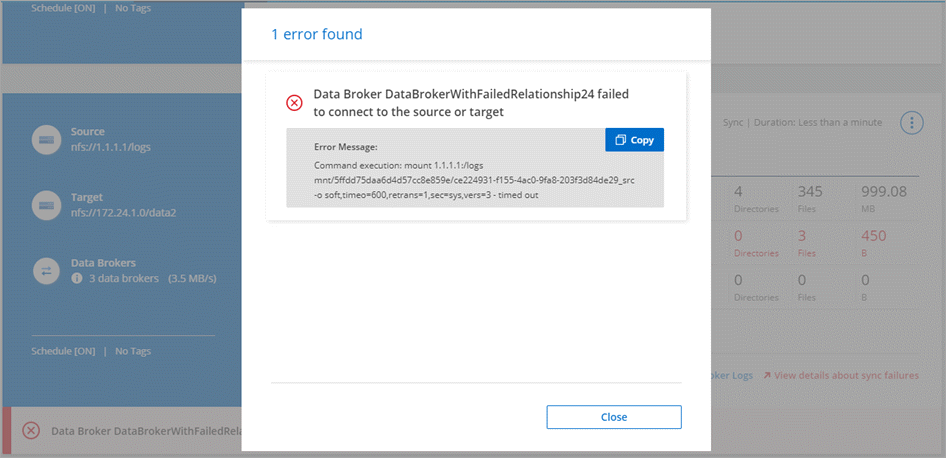The height and width of the screenshot is (458, 946).
Task: Click the 345 Files statistic
Action: 811,198
